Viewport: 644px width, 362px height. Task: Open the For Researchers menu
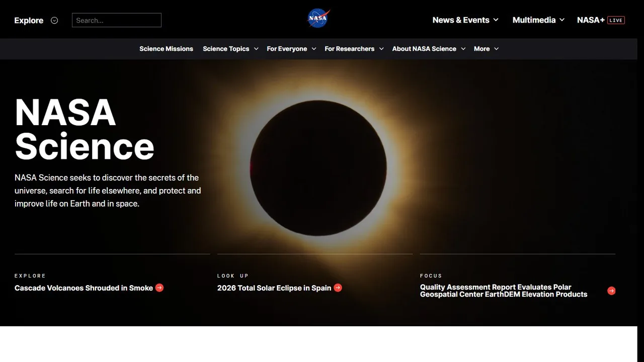point(349,49)
